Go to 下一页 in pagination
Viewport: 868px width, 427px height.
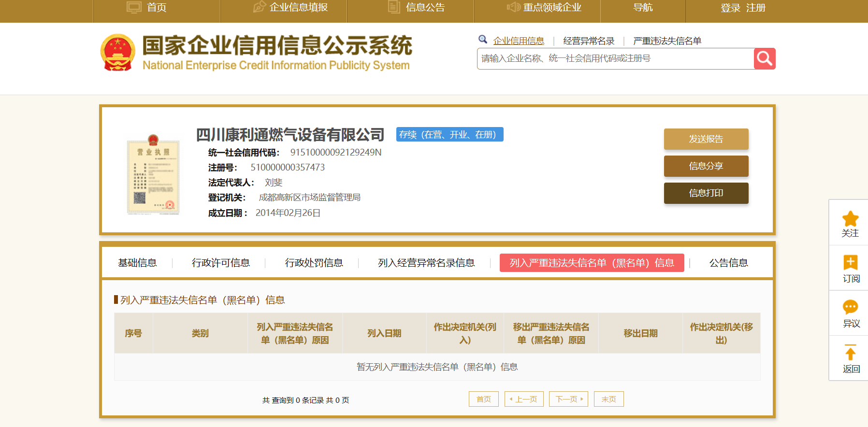(x=568, y=399)
